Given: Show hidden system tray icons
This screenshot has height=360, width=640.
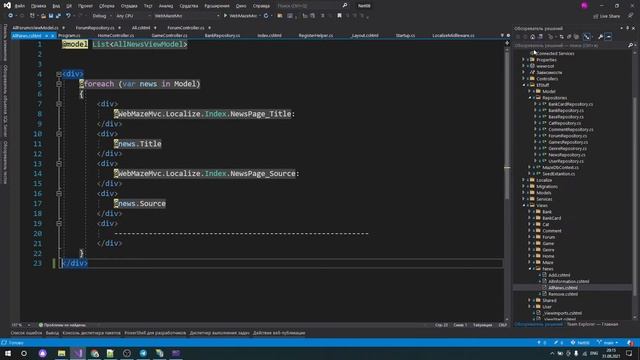Looking at the screenshot, I should [552, 353].
